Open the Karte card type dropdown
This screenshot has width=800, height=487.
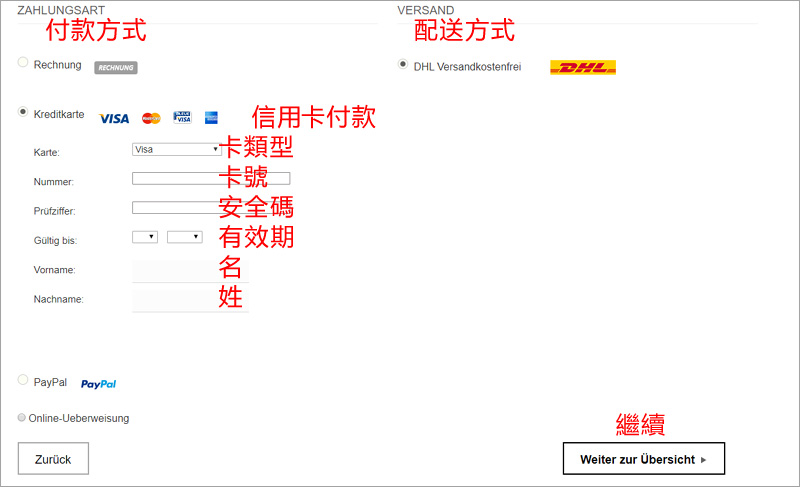176,149
